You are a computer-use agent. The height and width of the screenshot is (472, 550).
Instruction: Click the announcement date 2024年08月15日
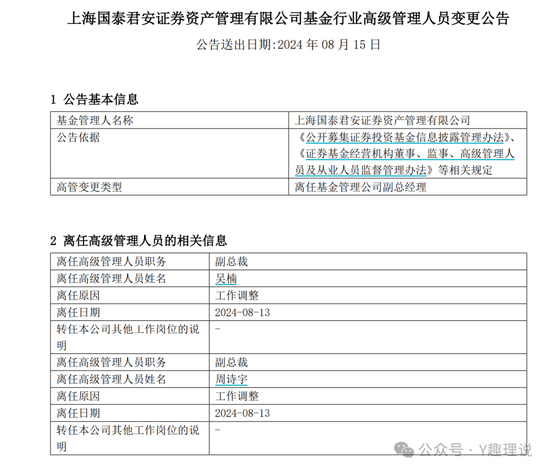[329, 45]
